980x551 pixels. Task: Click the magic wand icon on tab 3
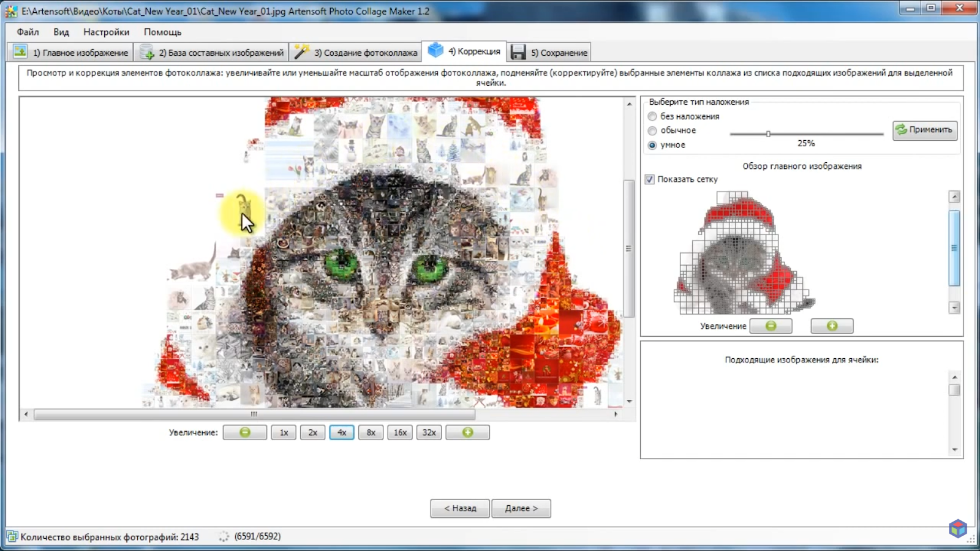[x=301, y=52]
